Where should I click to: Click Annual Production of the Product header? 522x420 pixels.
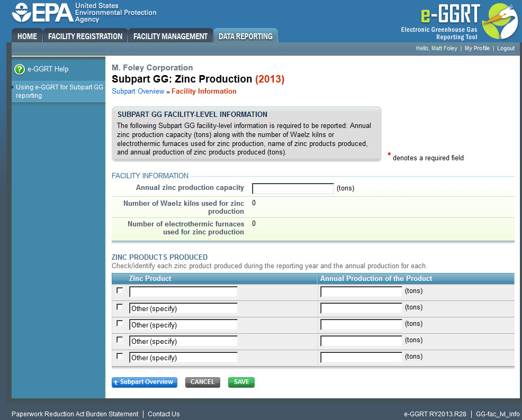tap(376, 278)
